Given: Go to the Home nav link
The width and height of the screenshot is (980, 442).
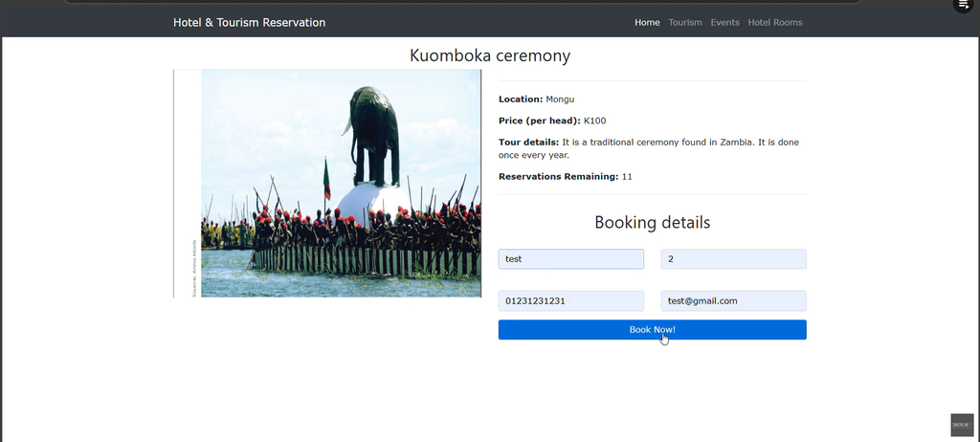Looking at the screenshot, I should click(x=647, y=23).
